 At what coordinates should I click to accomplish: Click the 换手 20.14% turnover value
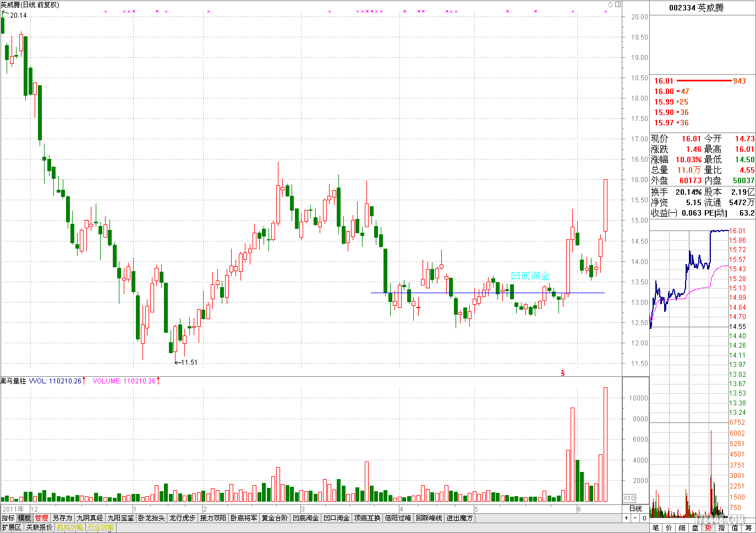coord(688,193)
